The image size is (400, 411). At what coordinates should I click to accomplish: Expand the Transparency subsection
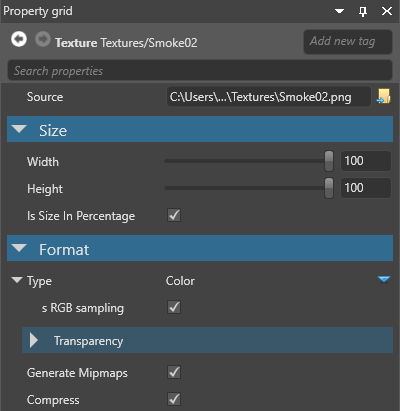tap(33, 340)
